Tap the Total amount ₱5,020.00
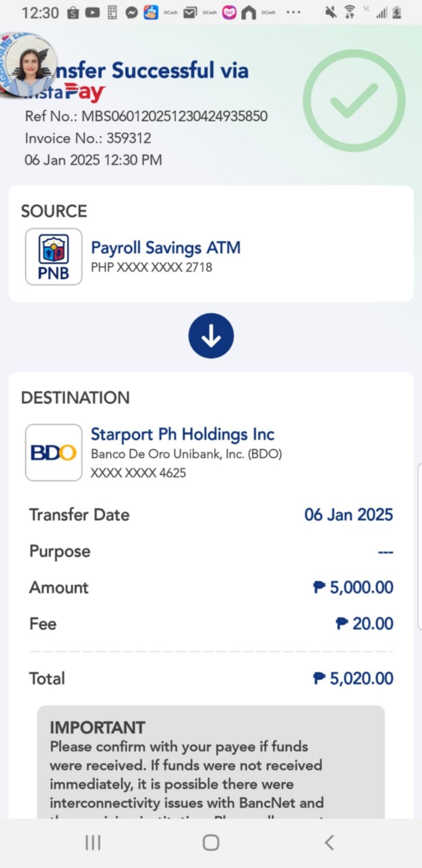 point(354,678)
